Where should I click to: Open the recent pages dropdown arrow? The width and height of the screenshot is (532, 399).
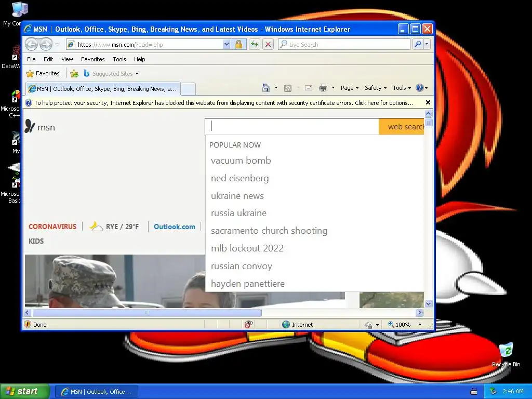(57, 45)
